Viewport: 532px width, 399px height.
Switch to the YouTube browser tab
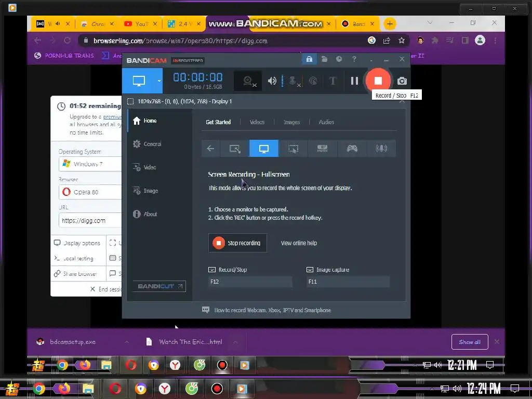(140, 24)
